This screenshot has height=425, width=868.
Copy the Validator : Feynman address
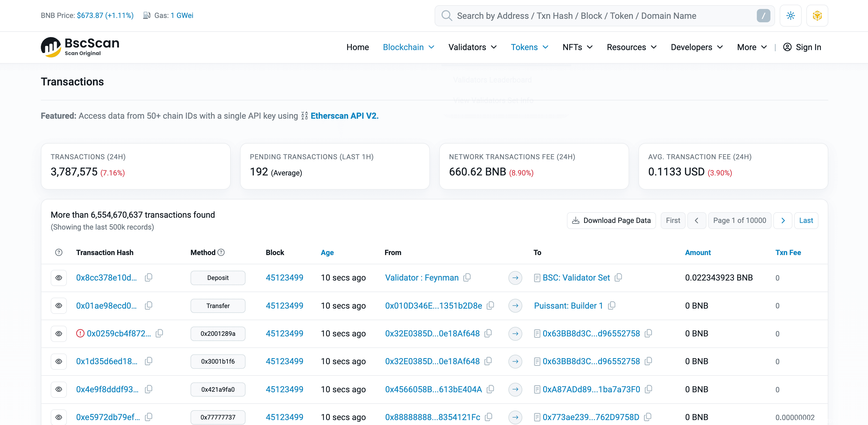(467, 277)
